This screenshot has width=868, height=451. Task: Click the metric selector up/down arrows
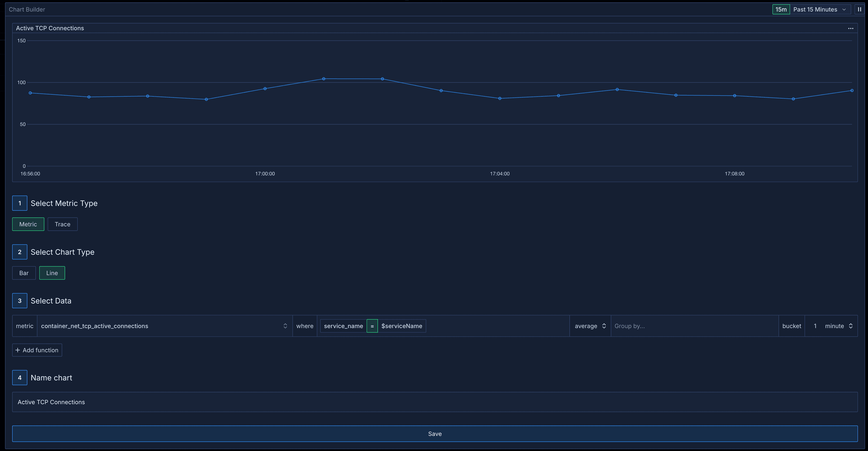click(285, 326)
